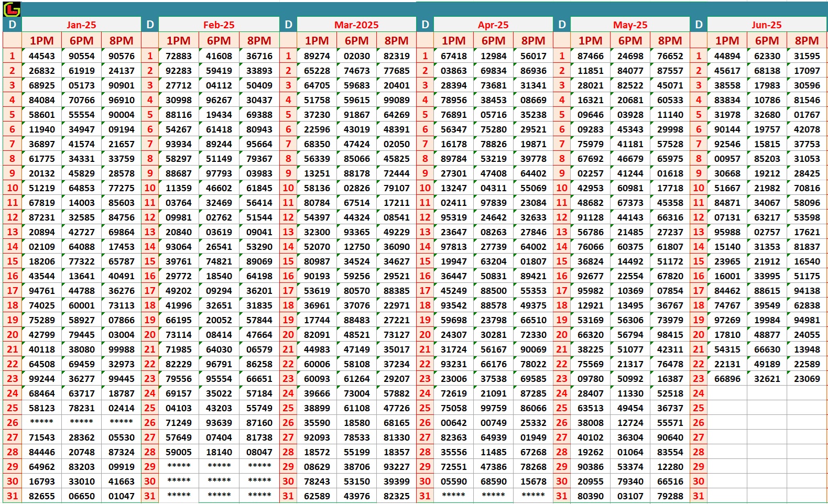Select Feb 1 1PM value 72883
The image size is (828, 504).
coord(179,56)
